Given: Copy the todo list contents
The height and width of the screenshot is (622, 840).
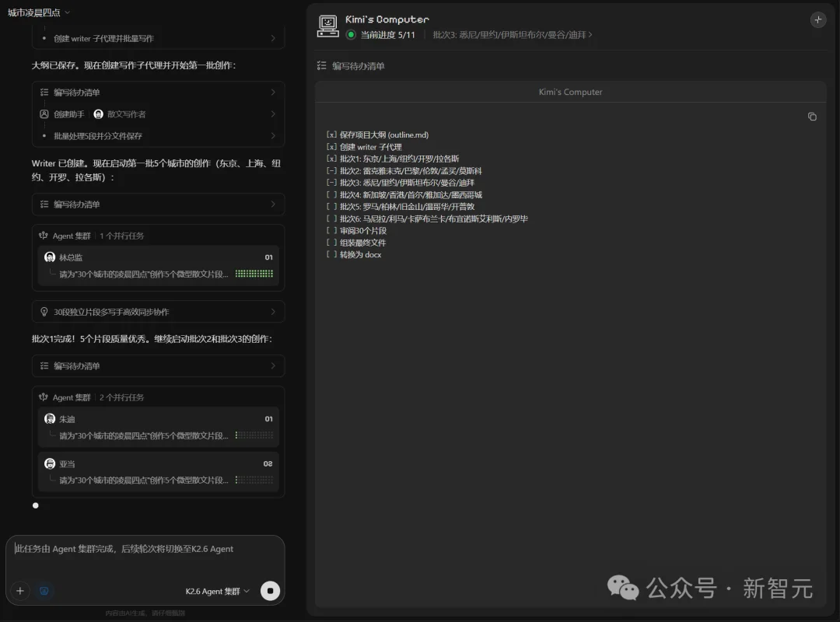Looking at the screenshot, I should pos(812,117).
